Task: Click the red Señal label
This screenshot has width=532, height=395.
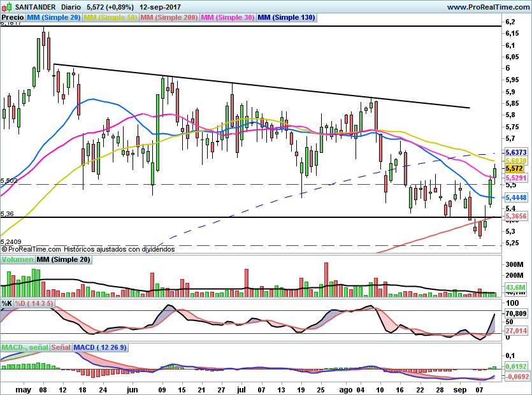Action: tap(61, 347)
